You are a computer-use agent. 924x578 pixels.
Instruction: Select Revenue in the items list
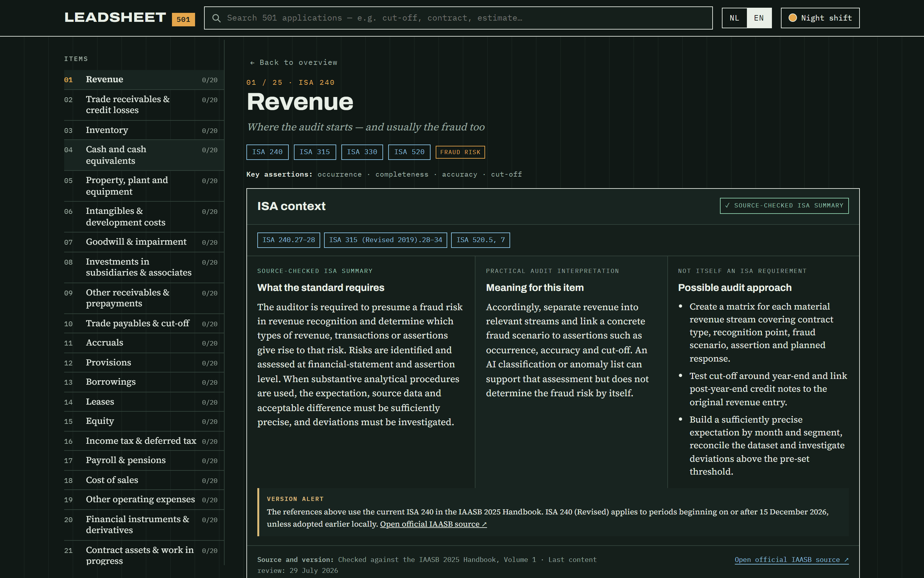pos(144,80)
